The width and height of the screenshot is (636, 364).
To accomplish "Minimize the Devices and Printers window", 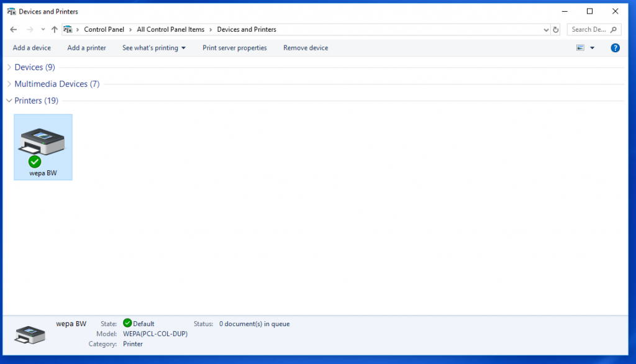I will (565, 11).
